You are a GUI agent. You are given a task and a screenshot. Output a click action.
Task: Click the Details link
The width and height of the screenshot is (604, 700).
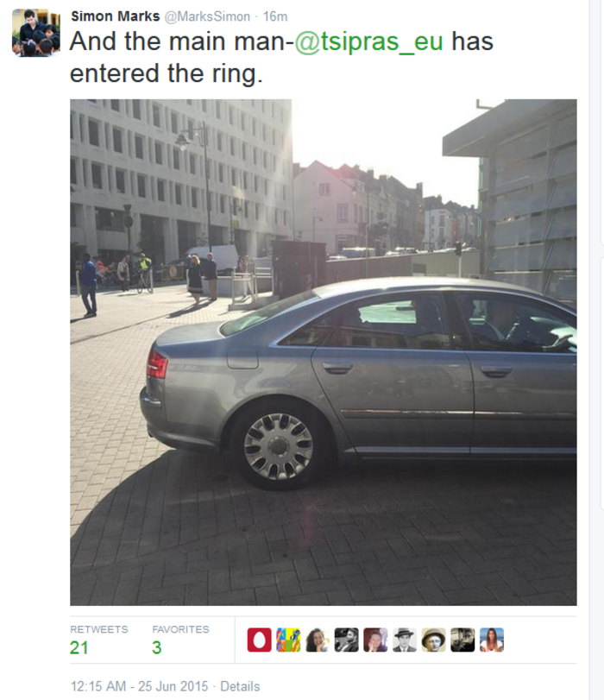240,686
